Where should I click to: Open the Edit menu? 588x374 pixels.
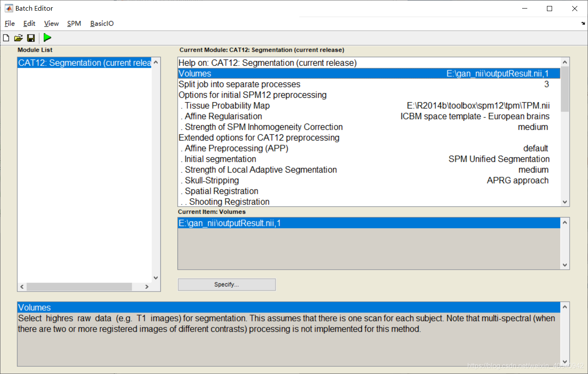click(29, 24)
